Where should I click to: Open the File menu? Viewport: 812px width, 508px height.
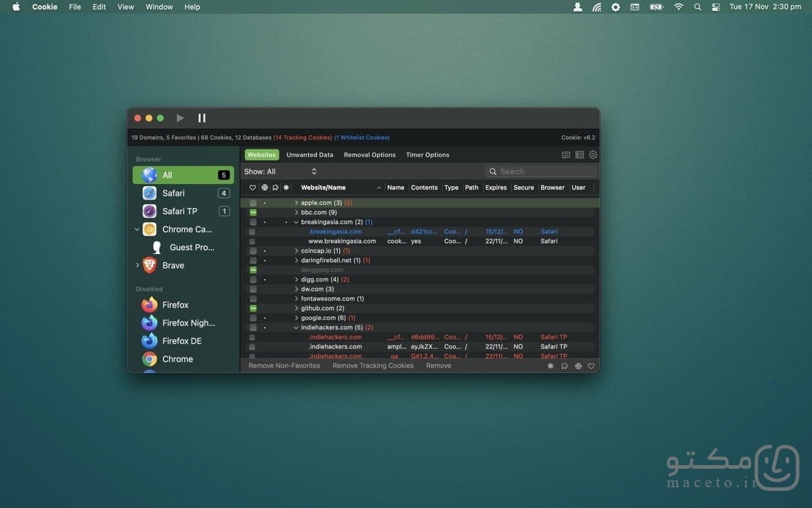[x=75, y=7]
